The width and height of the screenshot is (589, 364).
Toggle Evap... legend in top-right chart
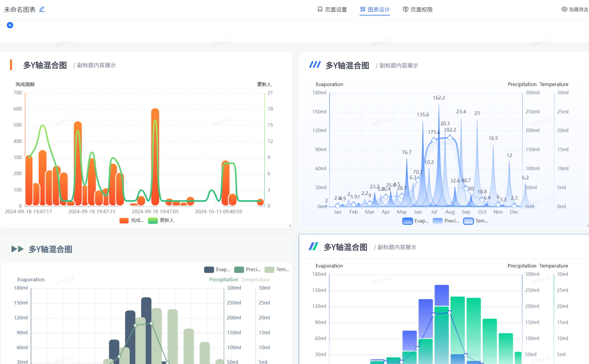415,221
